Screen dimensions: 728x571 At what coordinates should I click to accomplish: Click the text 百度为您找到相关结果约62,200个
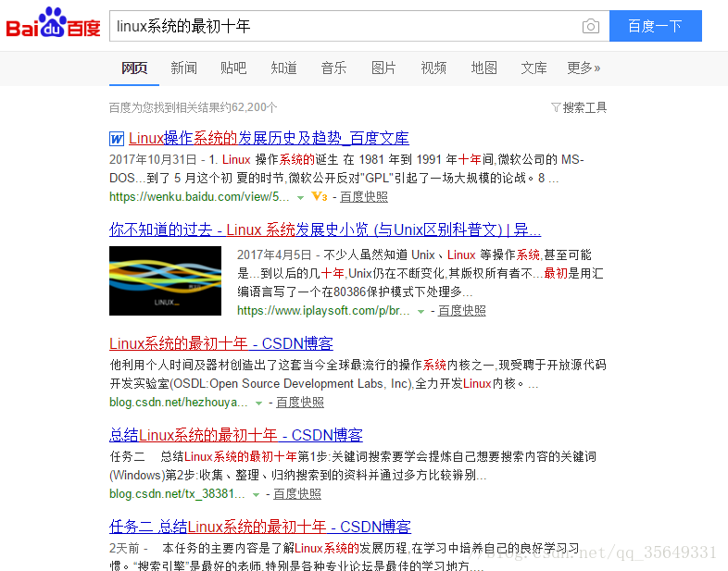194,107
